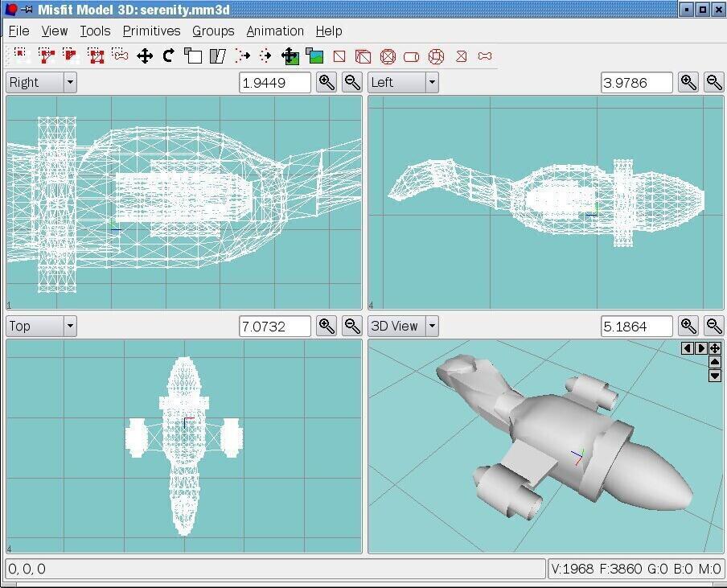Viewport: 727px width, 588px height.
Task: Pick the Select Vertices tool
Action: pyautogui.click(x=21, y=56)
